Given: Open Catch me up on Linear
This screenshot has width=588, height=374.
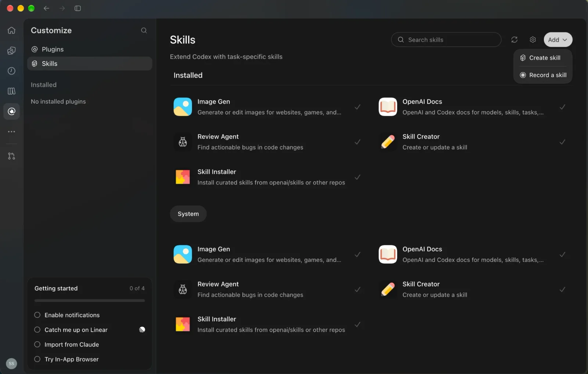Looking at the screenshot, I should click(76, 330).
